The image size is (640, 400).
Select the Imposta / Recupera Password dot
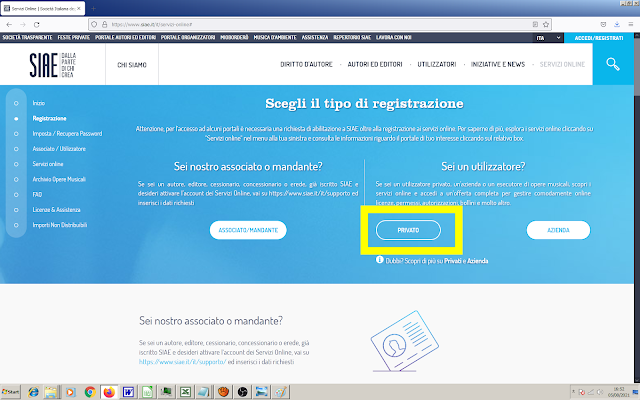(16, 134)
